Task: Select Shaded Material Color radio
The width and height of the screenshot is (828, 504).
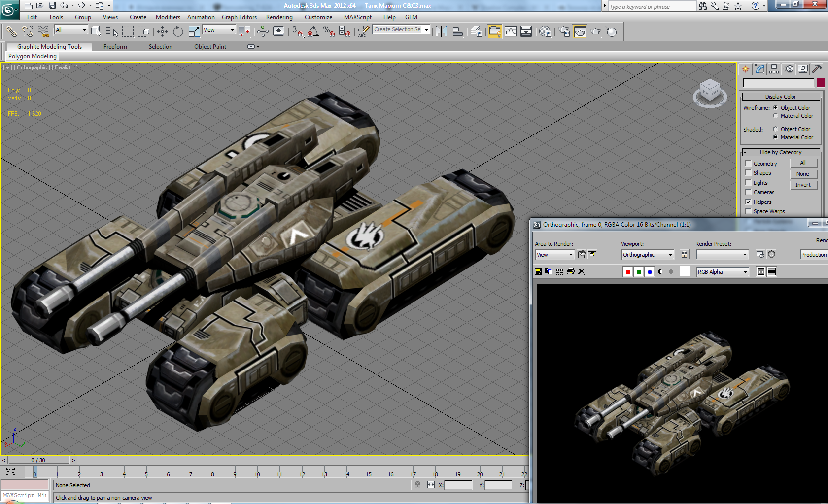Action: [x=775, y=137]
